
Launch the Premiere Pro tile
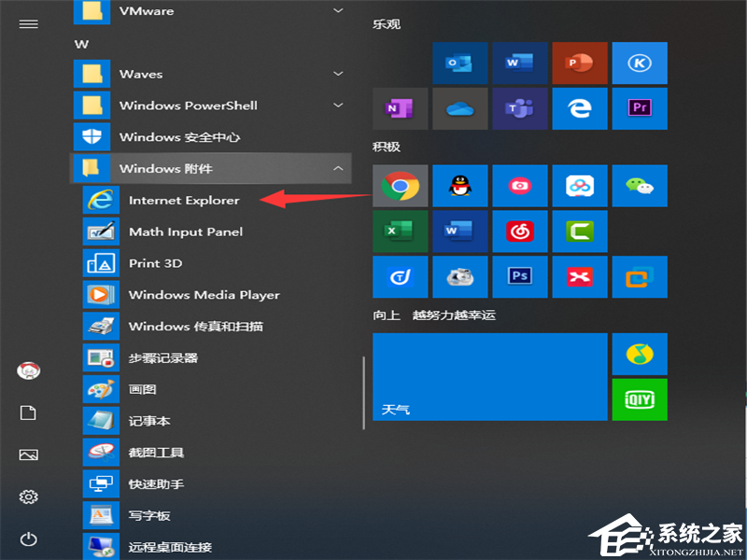click(640, 108)
